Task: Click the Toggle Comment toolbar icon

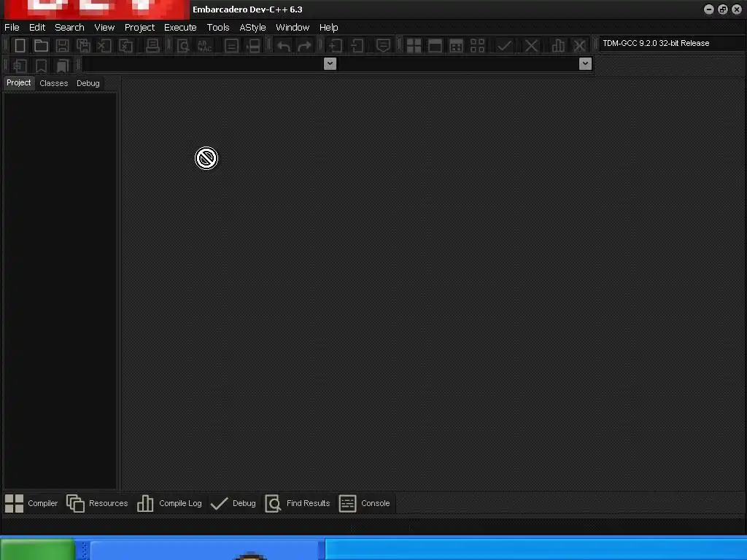Action: (x=383, y=46)
